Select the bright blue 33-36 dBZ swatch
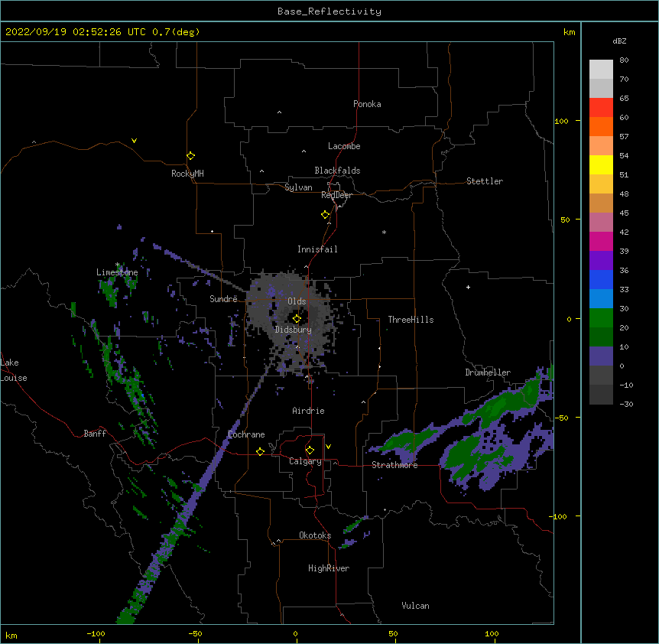The image size is (659, 644). click(x=601, y=279)
